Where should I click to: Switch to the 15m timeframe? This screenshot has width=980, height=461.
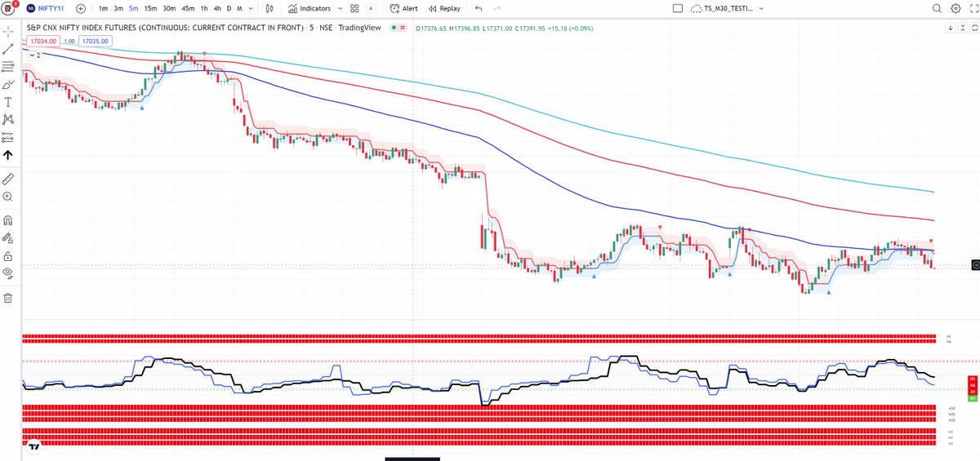pyautogui.click(x=150, y=8)
